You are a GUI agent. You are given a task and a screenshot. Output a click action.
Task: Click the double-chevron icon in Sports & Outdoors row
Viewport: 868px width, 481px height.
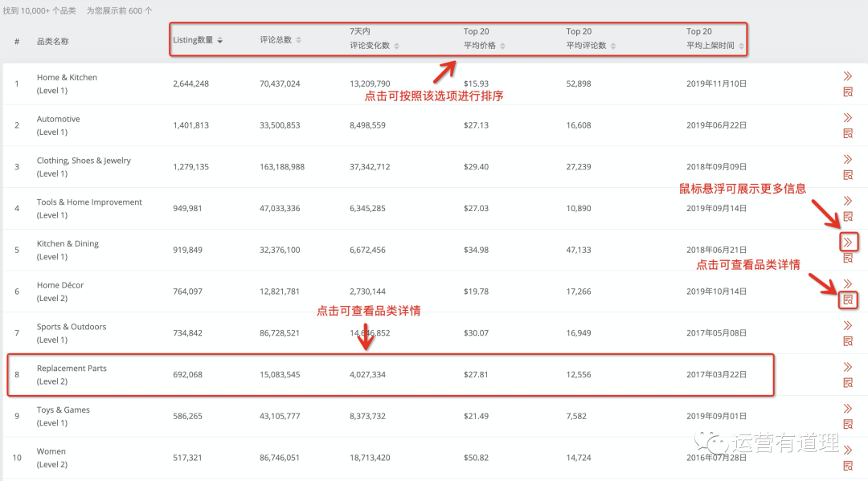click(847, 325)
